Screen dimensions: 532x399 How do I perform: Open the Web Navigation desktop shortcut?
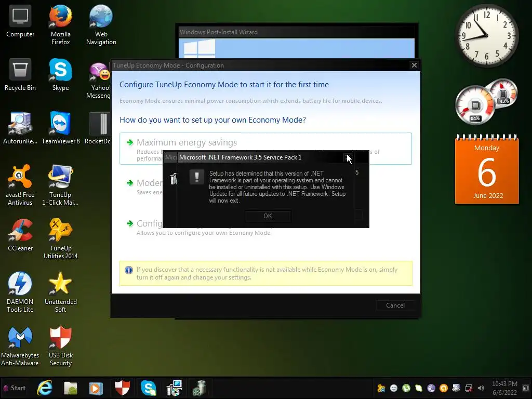(101, 24)
